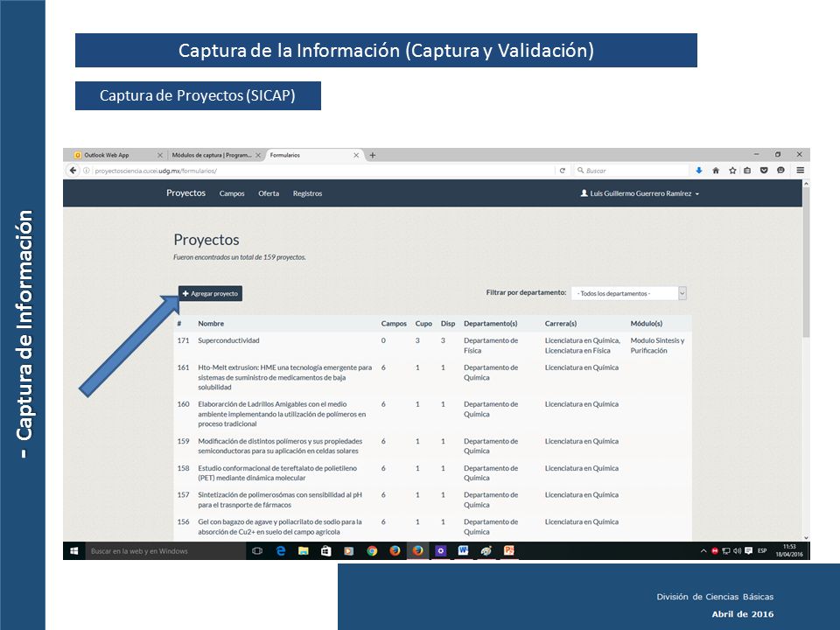Select the Estudio conformacional de tereftalato project
This screenshot has width=840, height=630.
coord(277,473)
